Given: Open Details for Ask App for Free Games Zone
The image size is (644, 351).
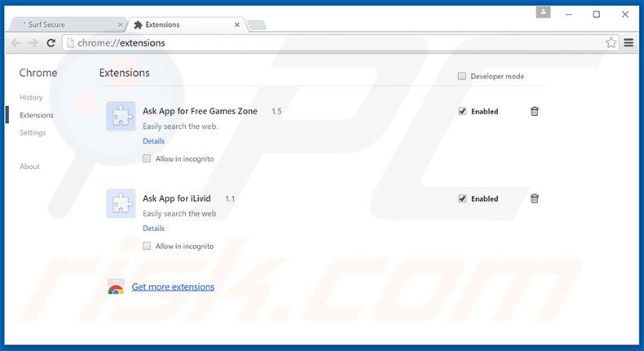Looking at the screenshot, I should [x=153, y=140].
